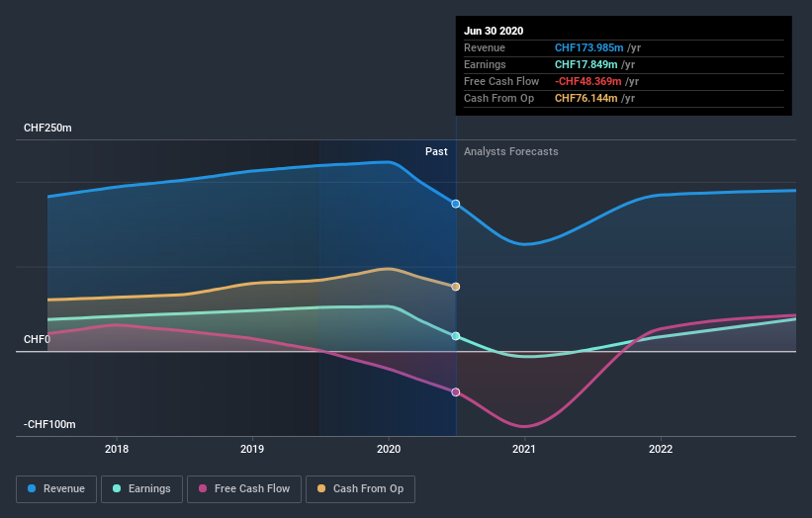
Task: Click the Analysts Forecasts label
Action: tap(511, 151)
